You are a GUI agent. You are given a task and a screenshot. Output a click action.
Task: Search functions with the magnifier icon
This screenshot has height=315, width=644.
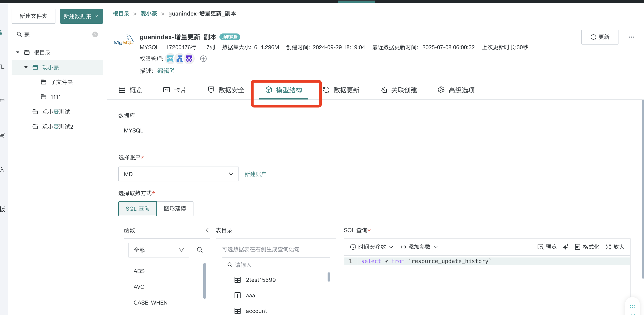(x=200, y=250)
